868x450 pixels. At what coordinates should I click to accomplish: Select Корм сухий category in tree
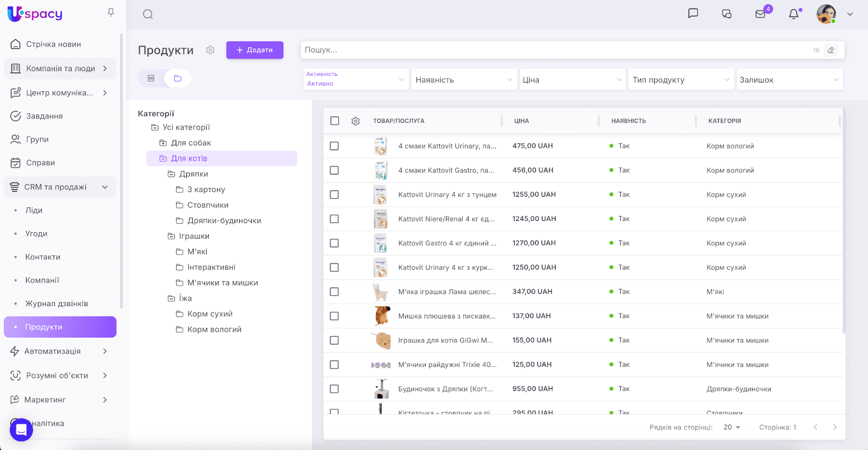coord(209,314)
